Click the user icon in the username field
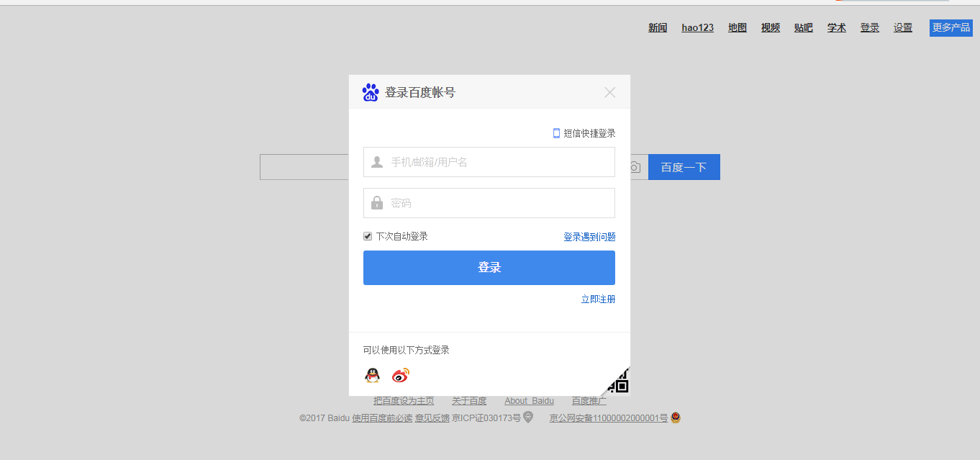Viewport: 980px width, 460px height. [377, 162]
